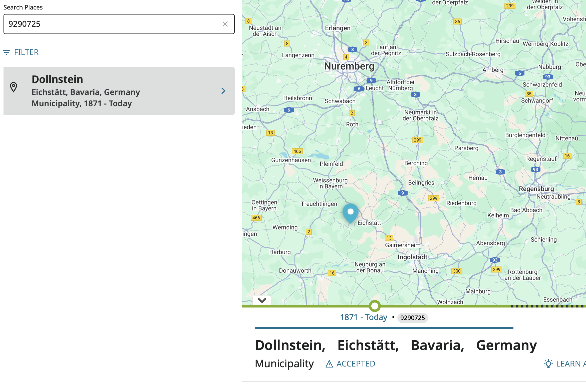
Task: Click the Nuremberg label on the map
Action: click(x=349, y=66)
